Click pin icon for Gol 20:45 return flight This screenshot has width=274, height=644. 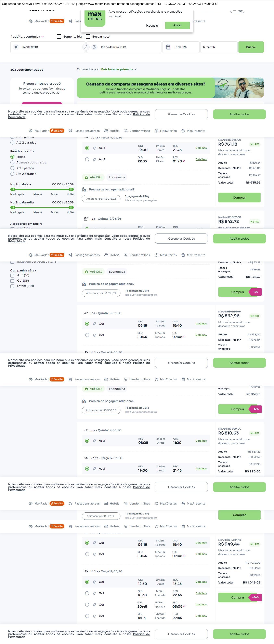(x=94, y=605)
